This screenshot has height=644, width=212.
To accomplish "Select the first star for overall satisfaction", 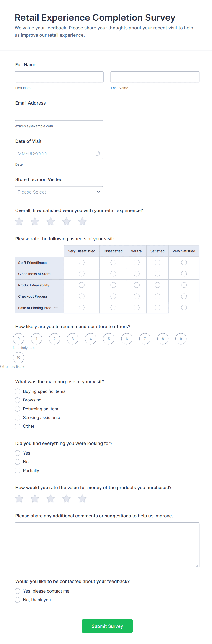I will click(x=19, y=222).
